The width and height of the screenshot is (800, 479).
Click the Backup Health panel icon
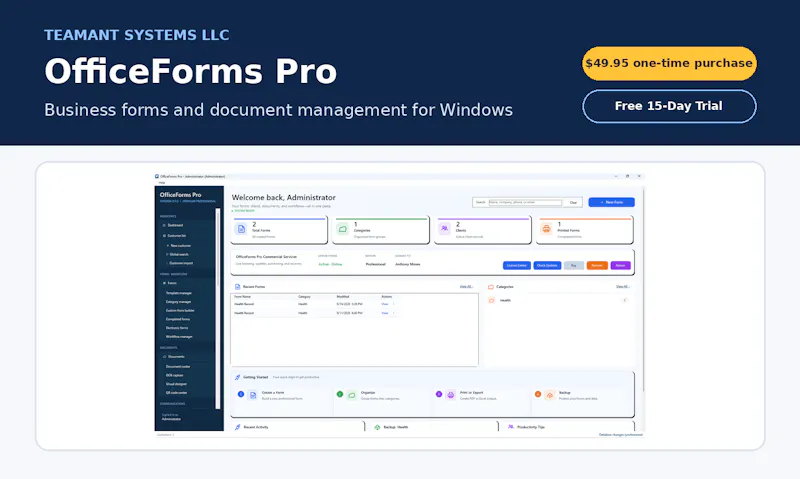tap(377, 427)
